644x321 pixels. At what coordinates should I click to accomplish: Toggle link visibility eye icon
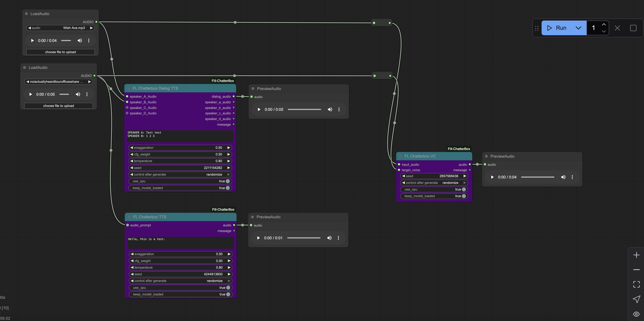point(636,314)
